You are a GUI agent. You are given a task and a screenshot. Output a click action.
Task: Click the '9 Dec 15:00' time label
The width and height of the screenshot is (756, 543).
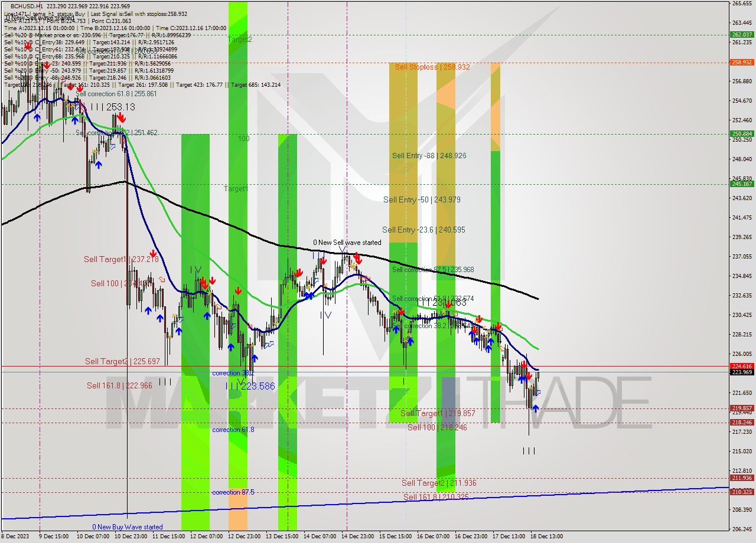coord(53,537)
